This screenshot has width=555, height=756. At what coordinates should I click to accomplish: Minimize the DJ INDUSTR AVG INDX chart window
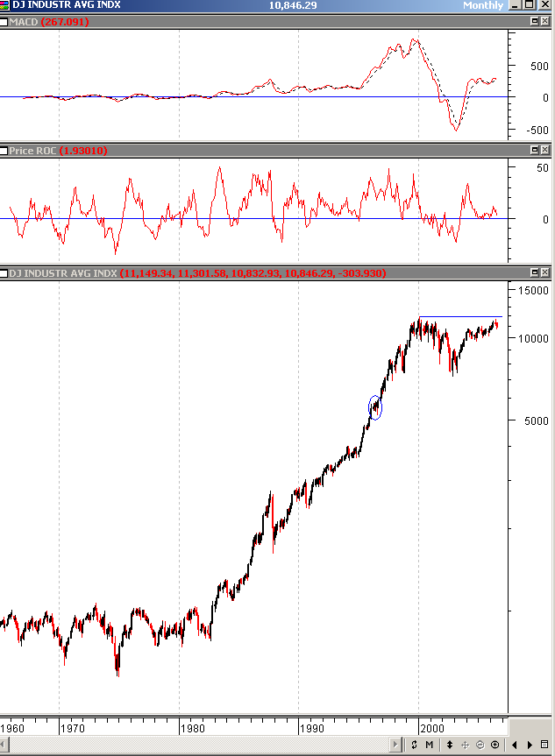tap(515, 5)
